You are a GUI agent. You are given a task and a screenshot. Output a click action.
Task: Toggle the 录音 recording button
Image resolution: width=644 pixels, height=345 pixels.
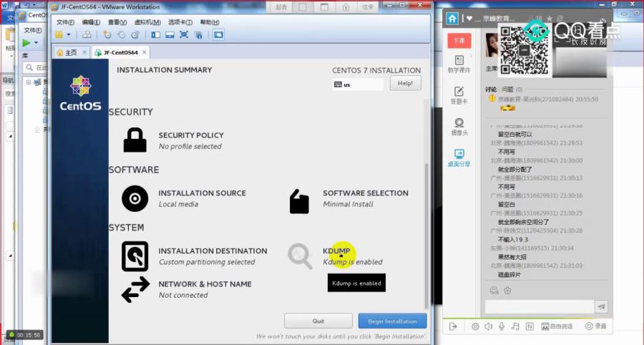(596, 326)
